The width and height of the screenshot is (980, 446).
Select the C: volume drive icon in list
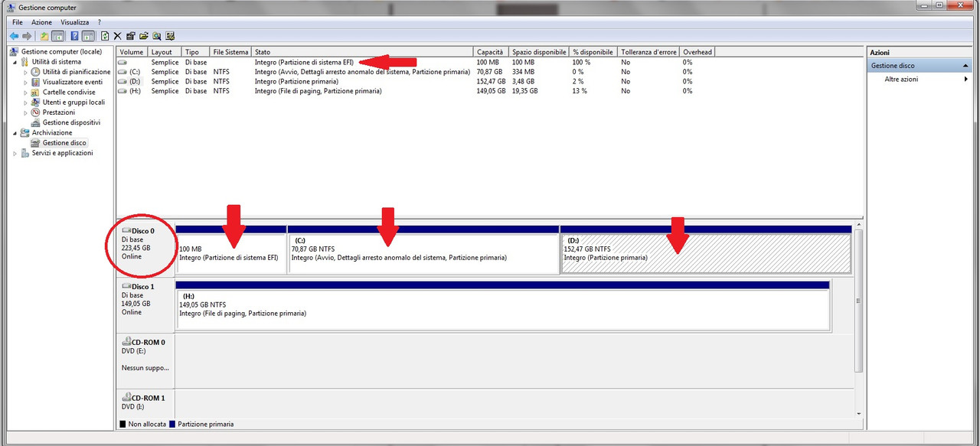(x=122, y=72)
